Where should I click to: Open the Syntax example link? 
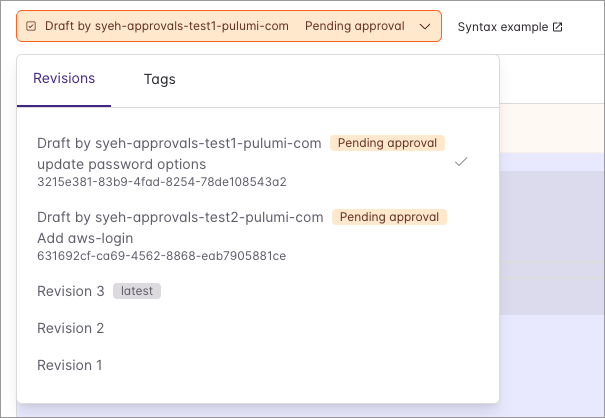point(510,27)
